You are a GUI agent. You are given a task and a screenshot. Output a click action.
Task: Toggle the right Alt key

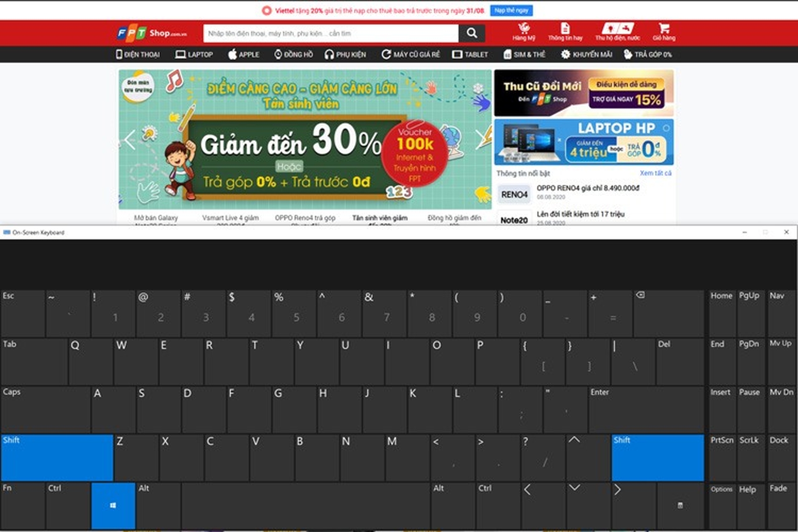tap(453, 506)
